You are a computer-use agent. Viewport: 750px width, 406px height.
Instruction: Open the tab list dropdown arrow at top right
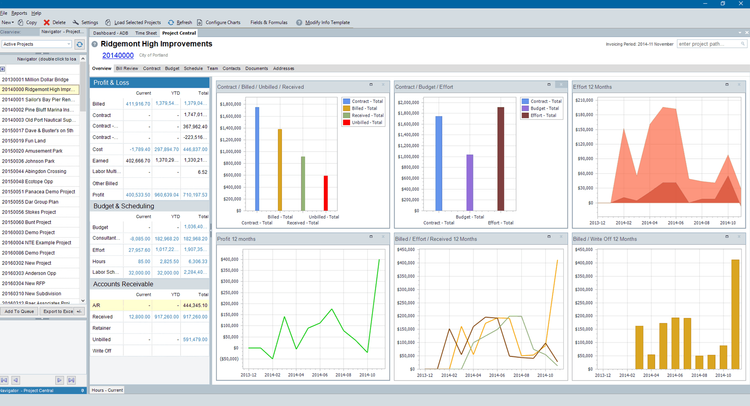point(740,33)
